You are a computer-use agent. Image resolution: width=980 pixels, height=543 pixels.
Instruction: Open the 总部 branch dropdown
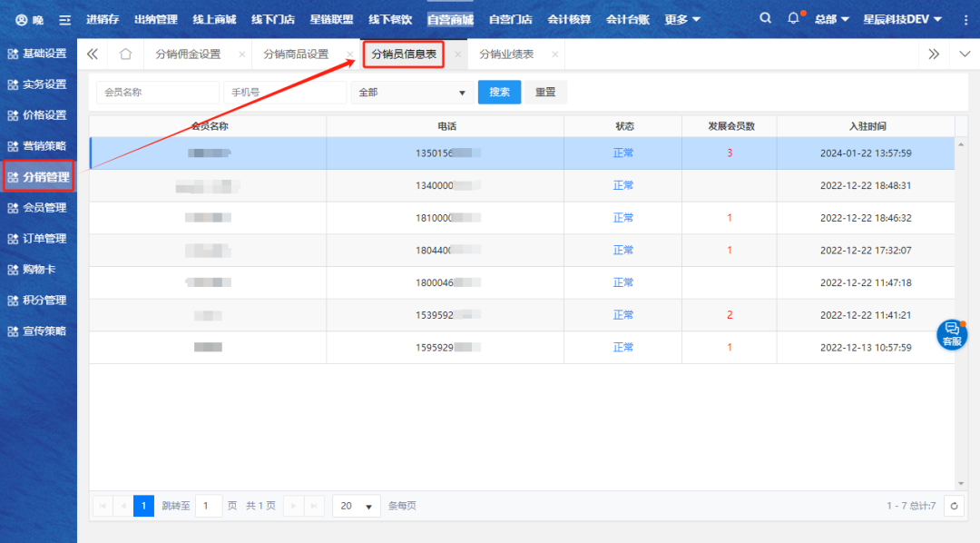[x=831, y=19]
